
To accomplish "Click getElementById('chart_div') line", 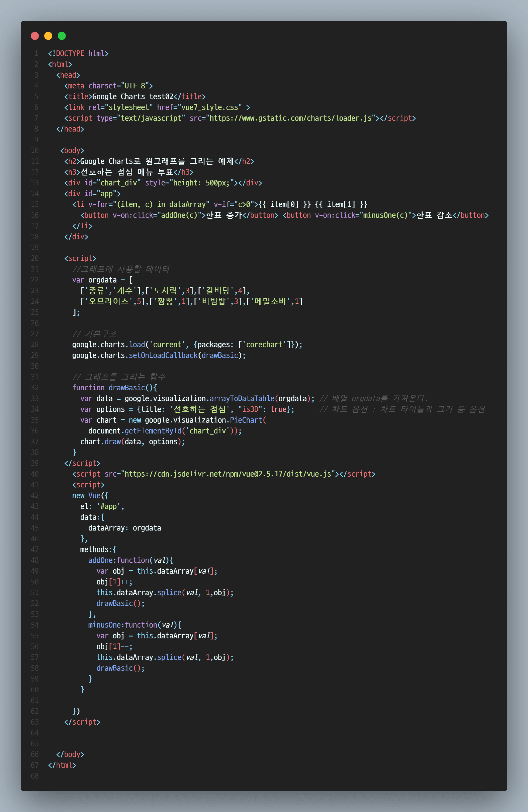I will click(x=165, y=431).
